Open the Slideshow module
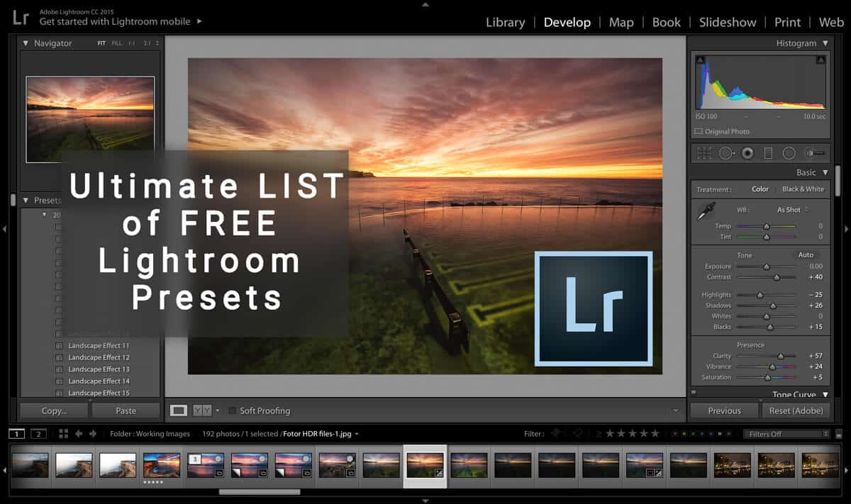Viewport: 851px width, 504px height. 728,22
